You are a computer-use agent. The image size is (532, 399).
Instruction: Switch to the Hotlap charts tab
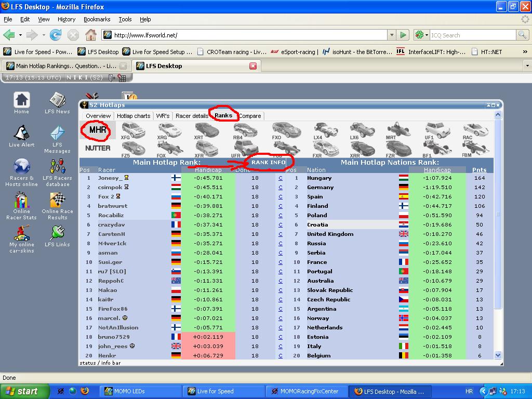134,116
